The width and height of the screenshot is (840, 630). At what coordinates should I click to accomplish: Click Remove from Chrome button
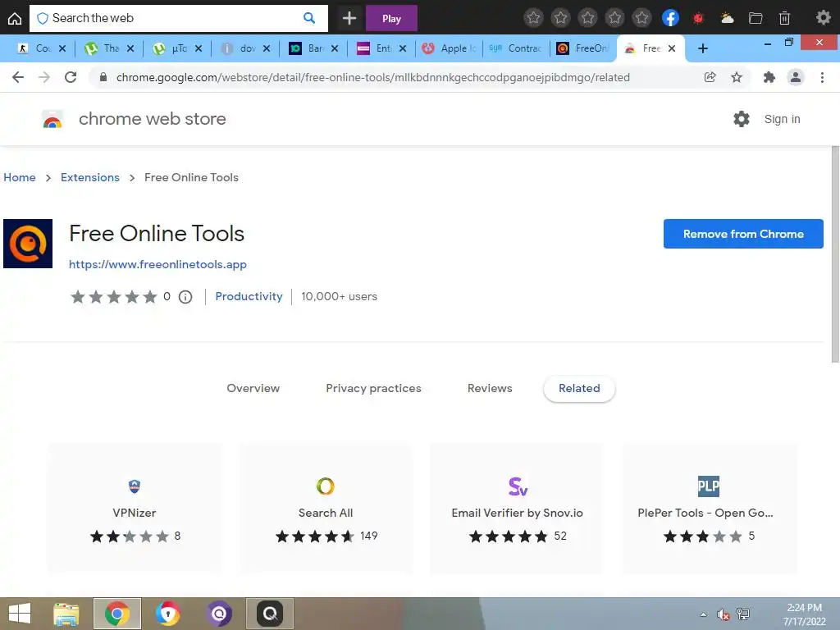[743, 234]
